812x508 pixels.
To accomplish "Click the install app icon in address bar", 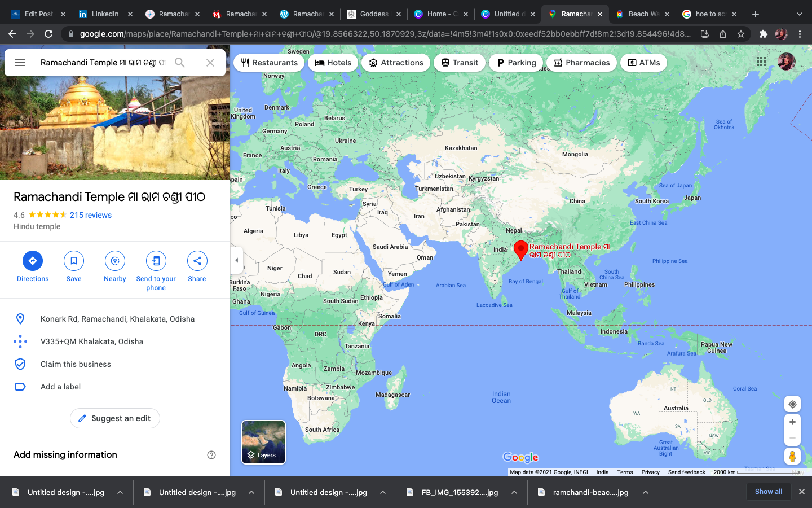I will pos(705,34).
